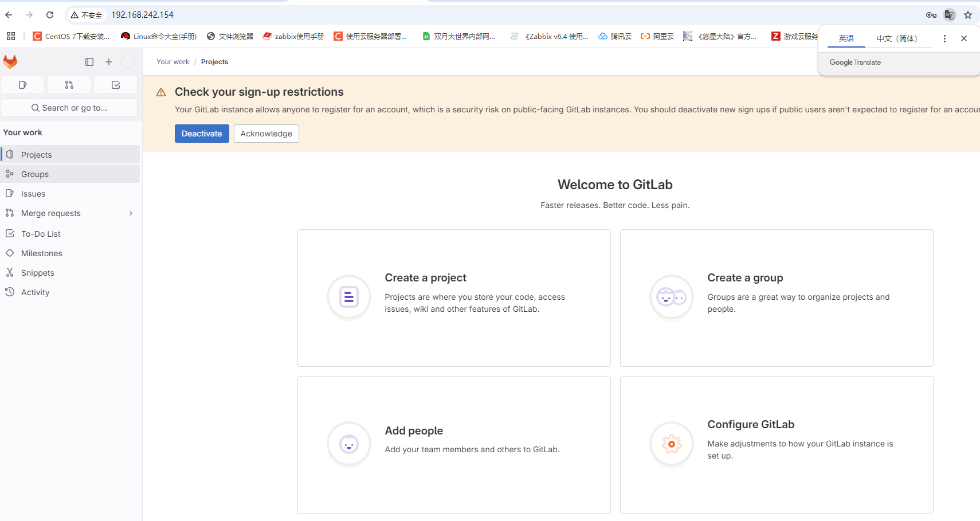This screenshot has width=980, height=521.
Task: Open the Create a group card
Action: [777, 298]
